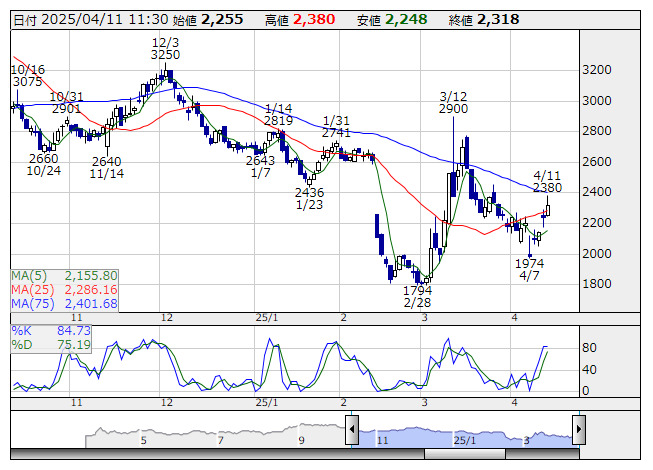This screenshot has height=470, width=653.
Task: Click the left range handle arrow
Action: (352, 429)
